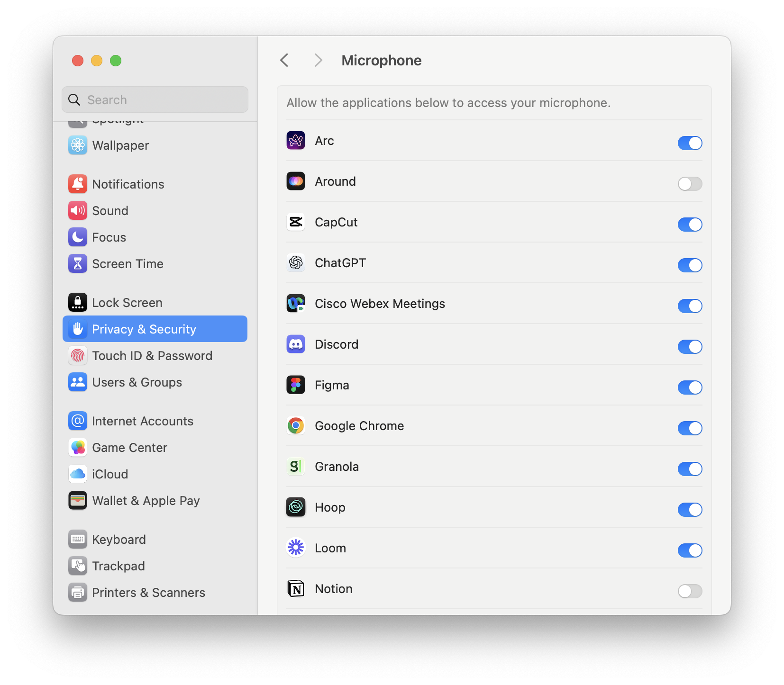Open Screen Time settings pane
784x685 pixels.
(155, 264)
